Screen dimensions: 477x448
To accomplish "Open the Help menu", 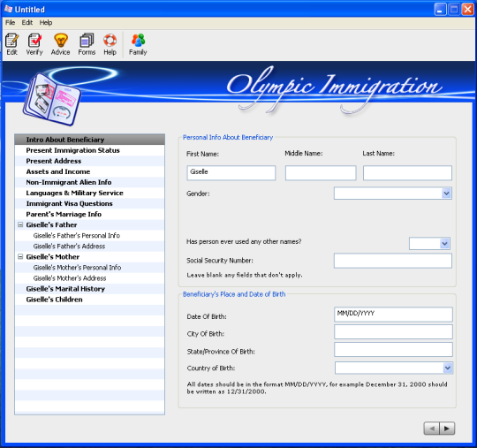I will coord(46,22).
